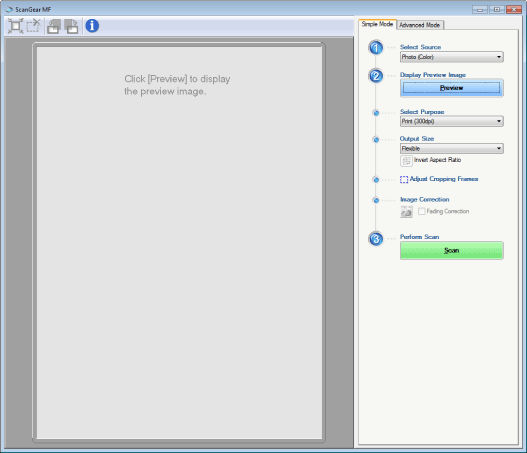Click the empty preview image area
This screenshot has width=527, height=453.
pyautogui.click(x=179, y=243)
